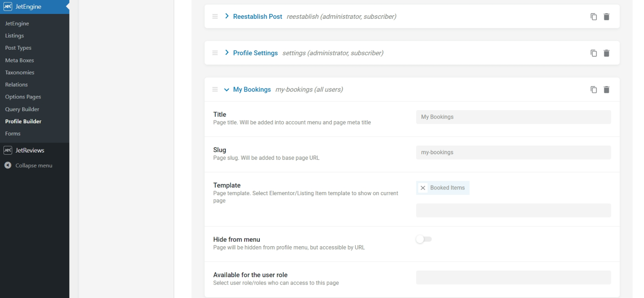This screenshot has height=298, width=644.
Task: Grab the My Bookings drag handle
Action: click(215, 90)
